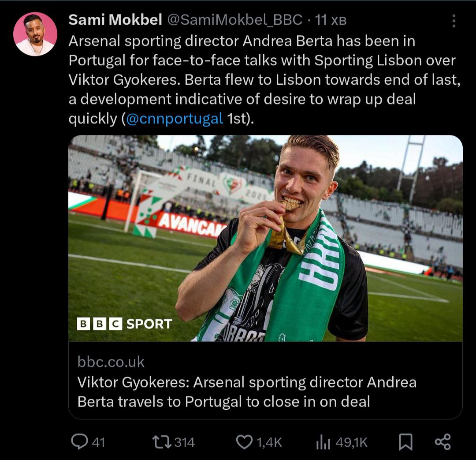Open the view analytics bar chart icon
This screenshot has height=460, width=476.
pos(324,442)
